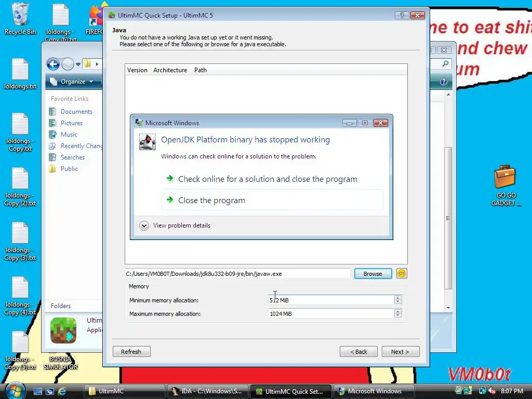Click Show Desktop in quick launch

tap(37, 391)
